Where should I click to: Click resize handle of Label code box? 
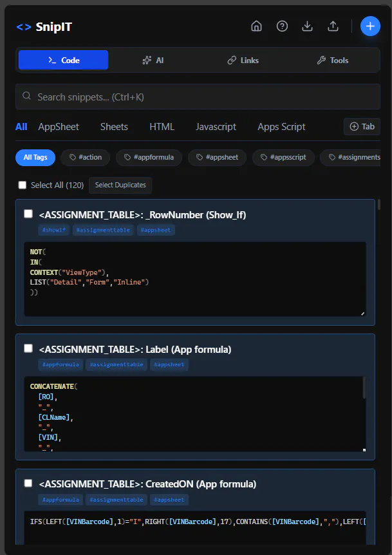pyautogui.click(x=364, y=450)
